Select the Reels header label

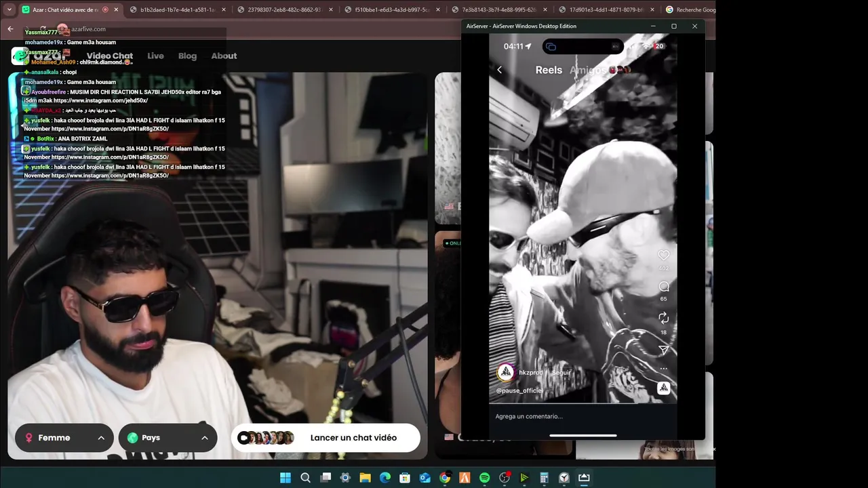point(549,70)
